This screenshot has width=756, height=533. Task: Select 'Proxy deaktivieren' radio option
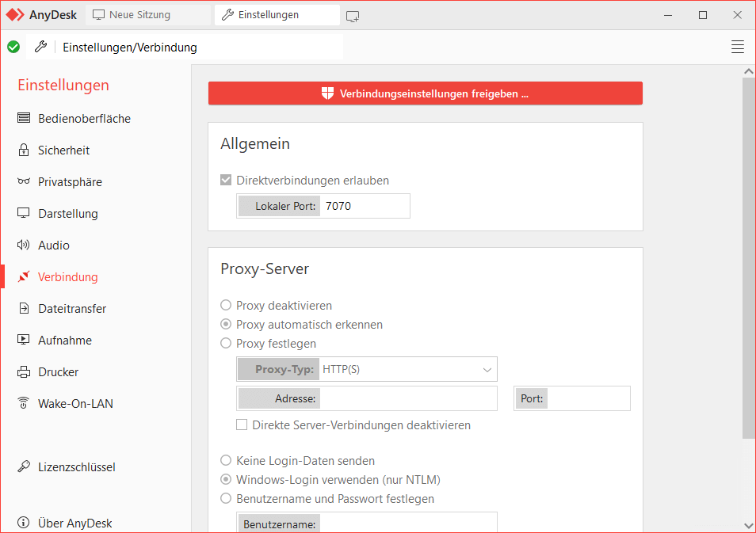[x=226, y=306]
